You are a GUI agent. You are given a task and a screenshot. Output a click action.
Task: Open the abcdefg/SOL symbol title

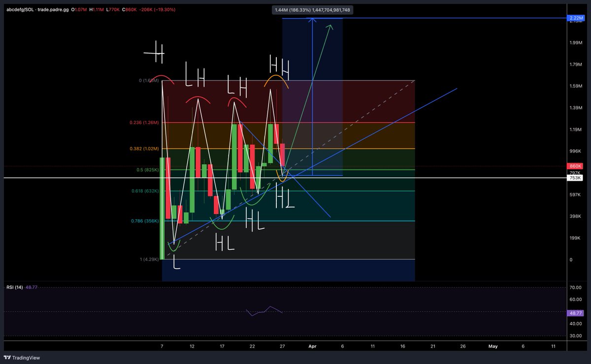coord(38,10)
